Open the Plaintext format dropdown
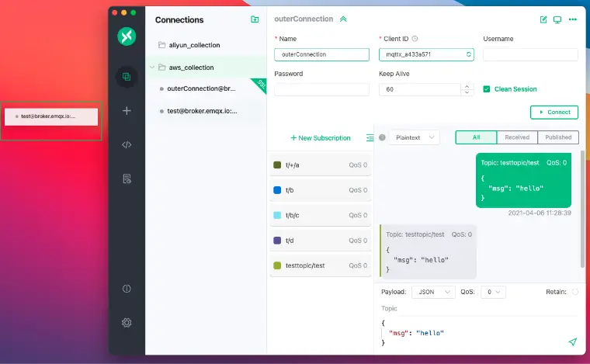The height and width of the screenshot is (364, 590). (414, 137)
